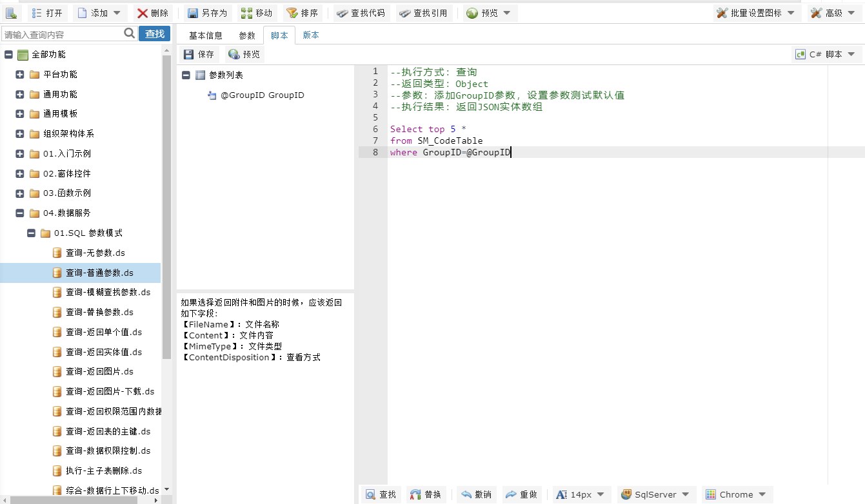Viewport: 865px width, 504px height.
Task: Click the 排序 (sort) toolbar icon
Action: 292,13
